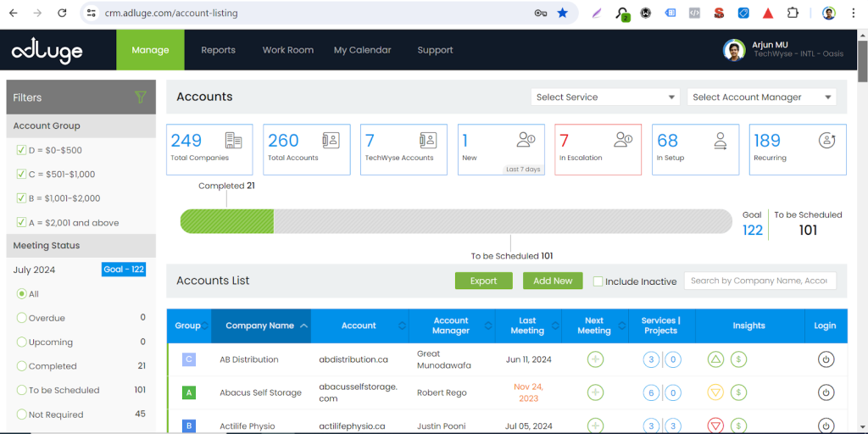Open the In Escalation accounts card
This screenshot has width=868, height=434.
[598, 150]
